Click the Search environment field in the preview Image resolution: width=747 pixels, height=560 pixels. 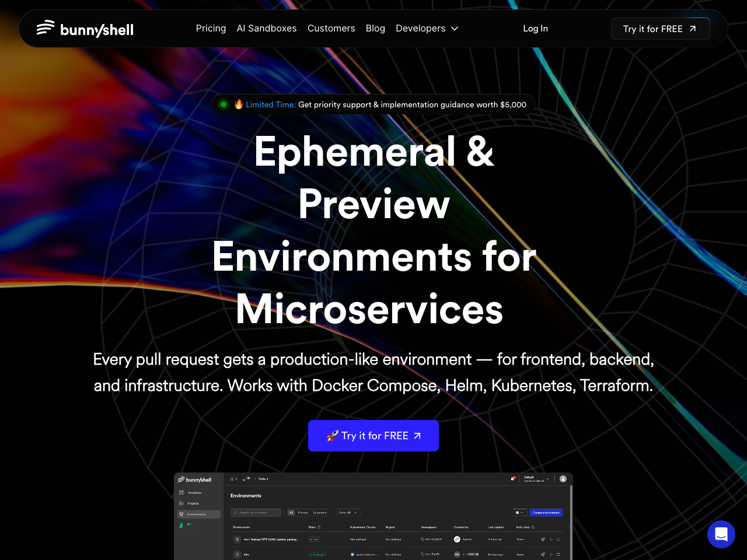[x=256, y=513]
